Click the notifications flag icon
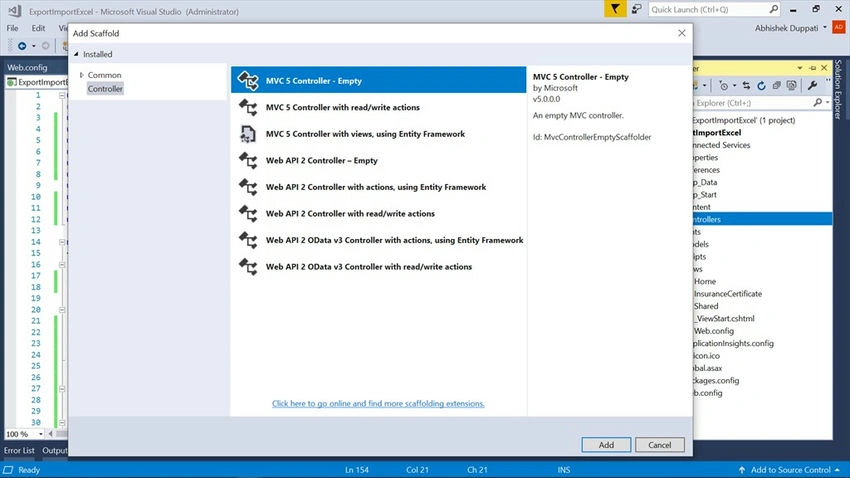The height and width of the screenshot is (478, 850). pos(615,9)
